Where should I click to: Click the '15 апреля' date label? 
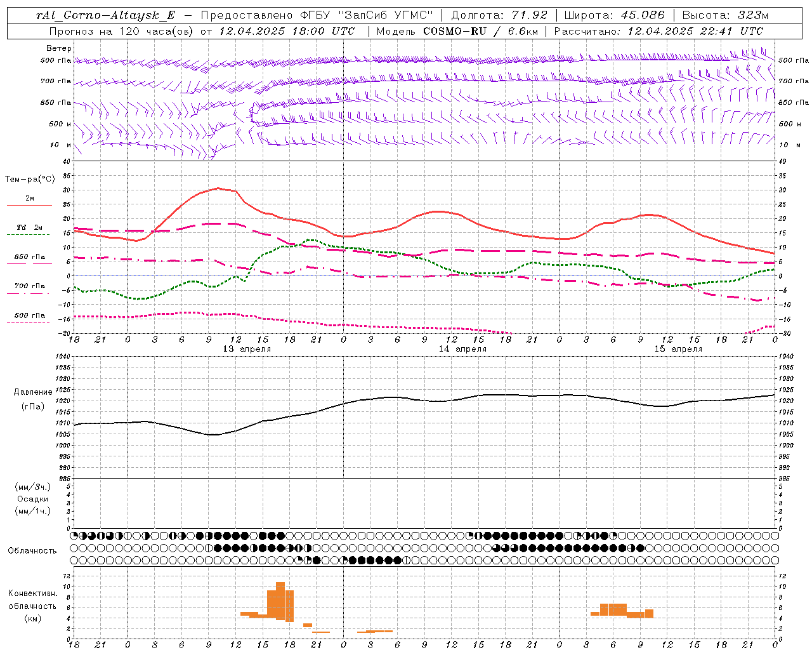(x=678, y=349)
